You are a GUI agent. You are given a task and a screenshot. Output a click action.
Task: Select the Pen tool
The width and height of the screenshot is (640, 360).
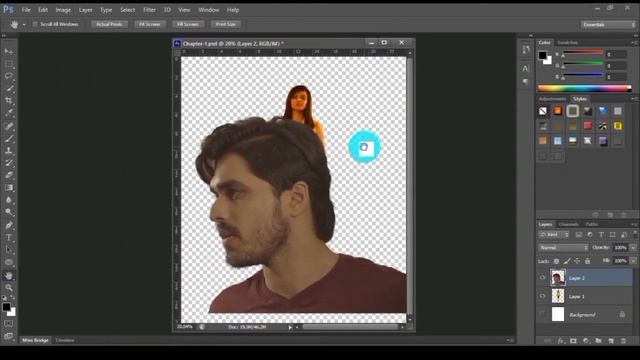pyautogui.click(x=9, y=225)
